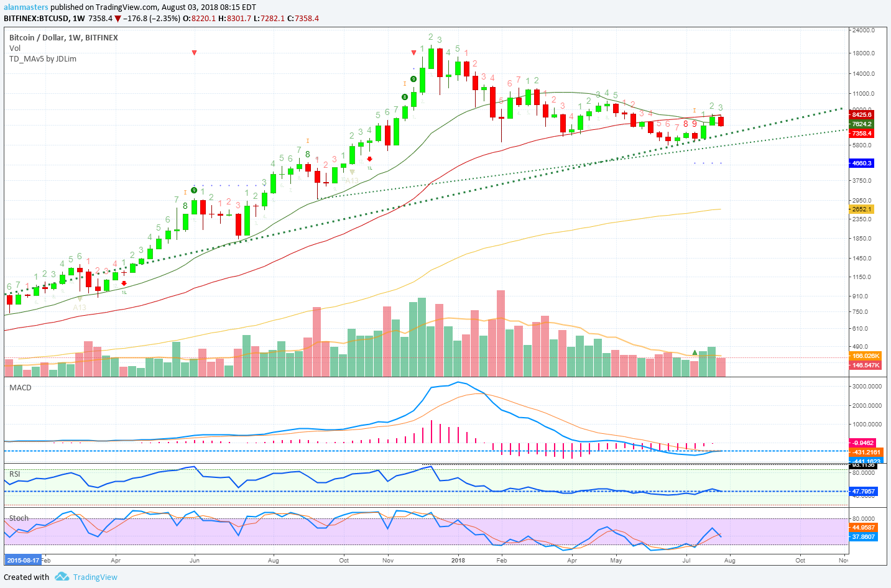
Task: Click the 910.0 price axis label
Action: pyautogui.click(x=860, y=296)
